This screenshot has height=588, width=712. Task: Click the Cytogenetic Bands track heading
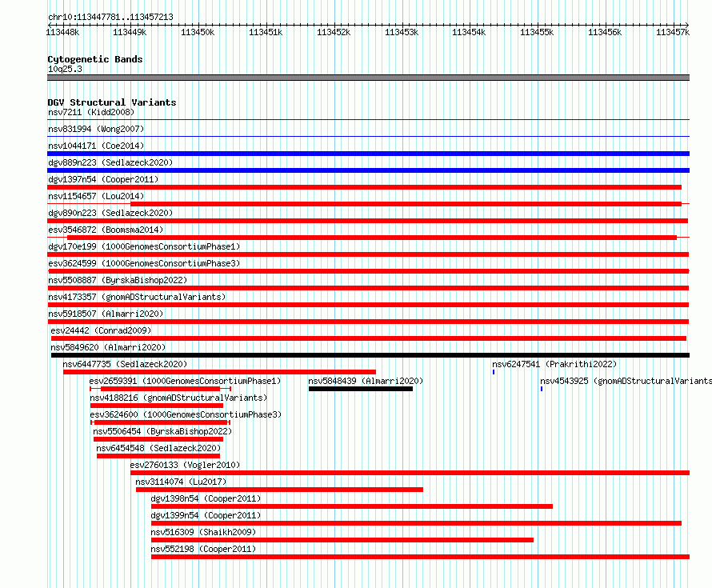click(95, 59)
